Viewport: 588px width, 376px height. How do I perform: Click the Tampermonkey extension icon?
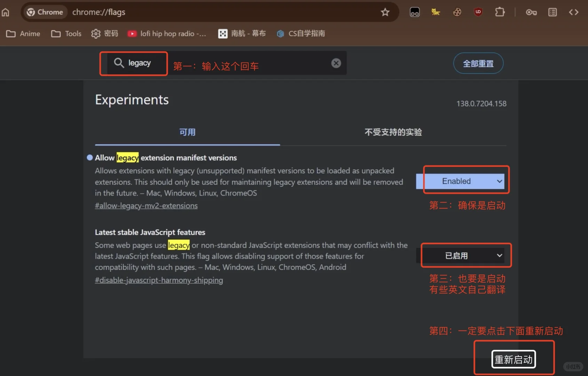pyautogui.click(x=415, y=12)
